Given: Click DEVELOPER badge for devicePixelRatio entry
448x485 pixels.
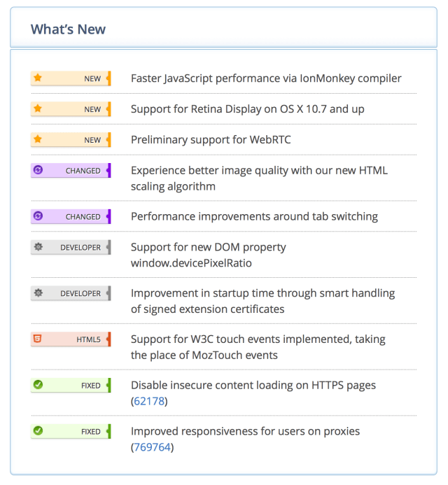Looking at the screenshot, I should [80, 248].
